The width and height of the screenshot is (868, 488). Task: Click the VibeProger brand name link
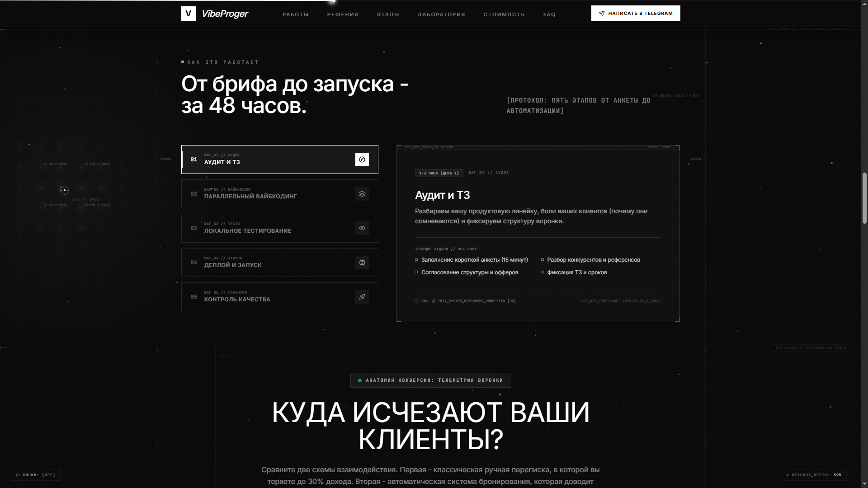coord(225,14)
